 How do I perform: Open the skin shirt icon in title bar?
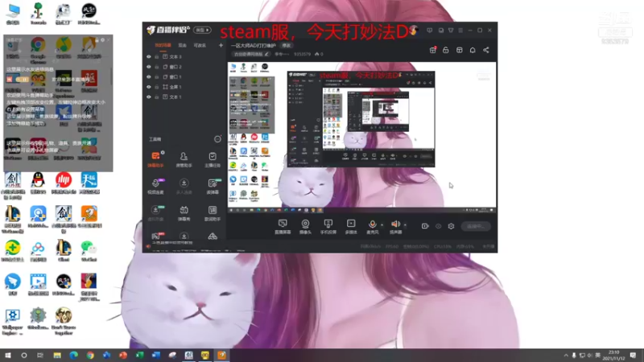click(x=451, y=31)
